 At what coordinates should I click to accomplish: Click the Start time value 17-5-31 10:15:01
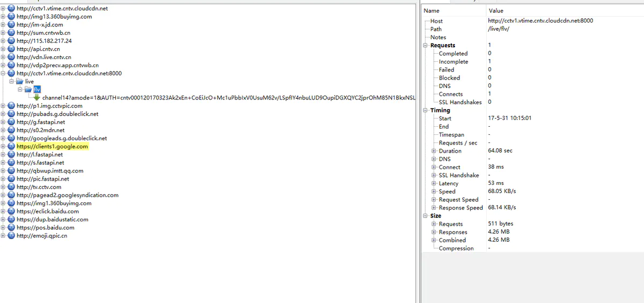pos(509,118)
